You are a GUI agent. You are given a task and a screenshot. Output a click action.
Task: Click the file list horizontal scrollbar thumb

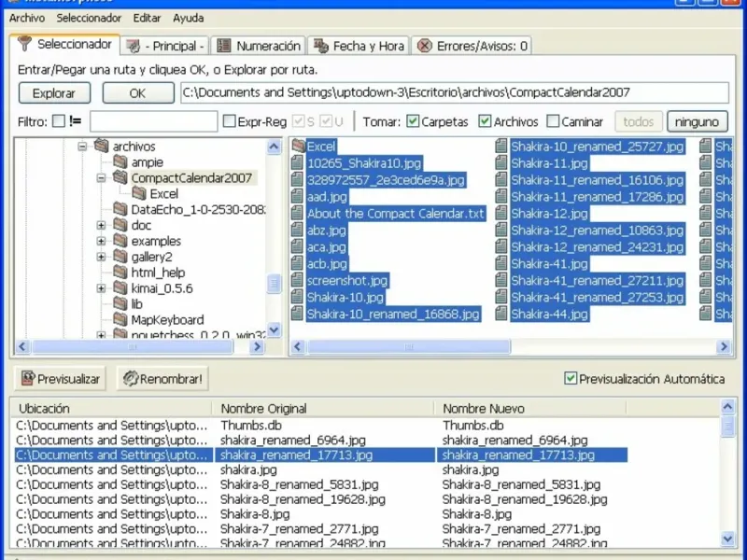pyautogui.click(x=409, y=346)
